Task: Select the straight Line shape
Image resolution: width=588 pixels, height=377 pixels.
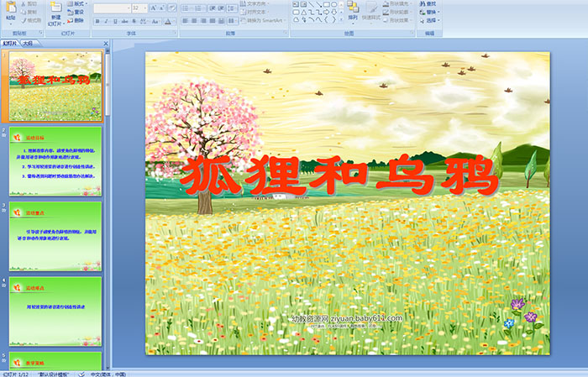Action: 312,4
